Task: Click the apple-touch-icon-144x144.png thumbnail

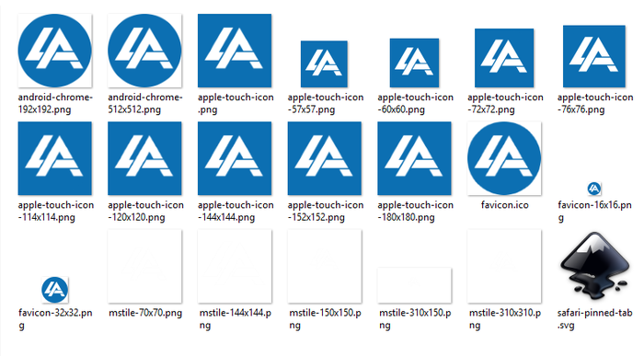Action: coord(235,158)
